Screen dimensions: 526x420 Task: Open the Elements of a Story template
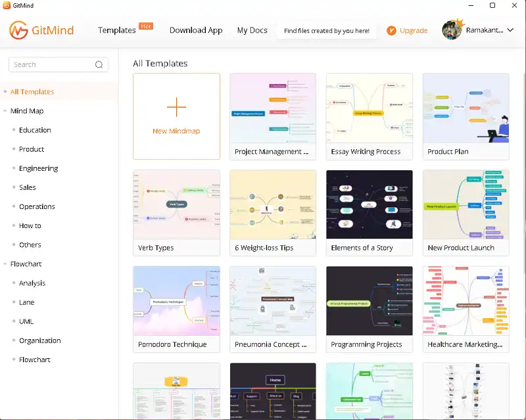[x=370, y=212]
